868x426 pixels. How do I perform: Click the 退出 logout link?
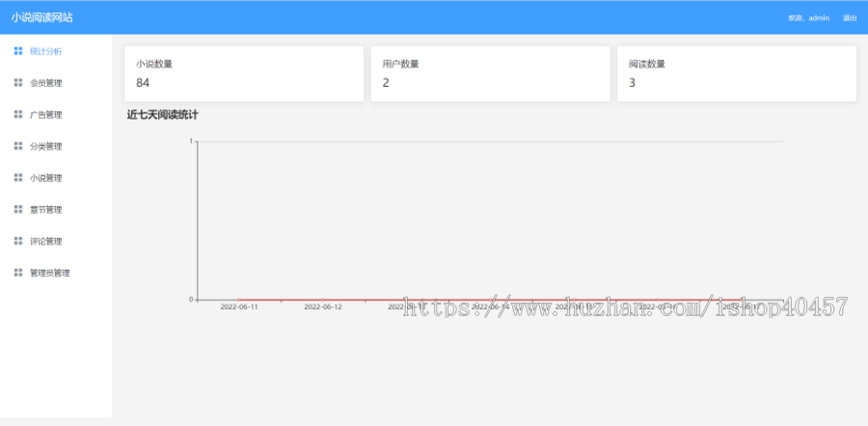pos(850,18)
